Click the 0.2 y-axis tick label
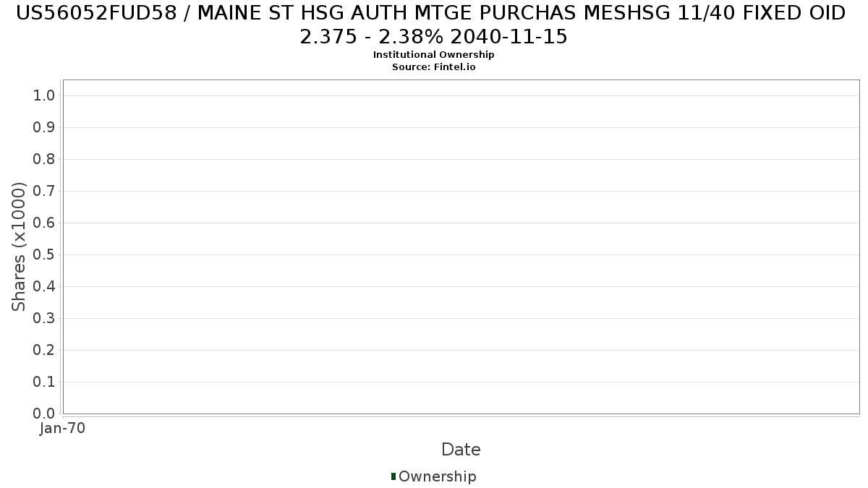Image resolution: width=868 pixels, height=488 pixels. [x=44, y=351]
